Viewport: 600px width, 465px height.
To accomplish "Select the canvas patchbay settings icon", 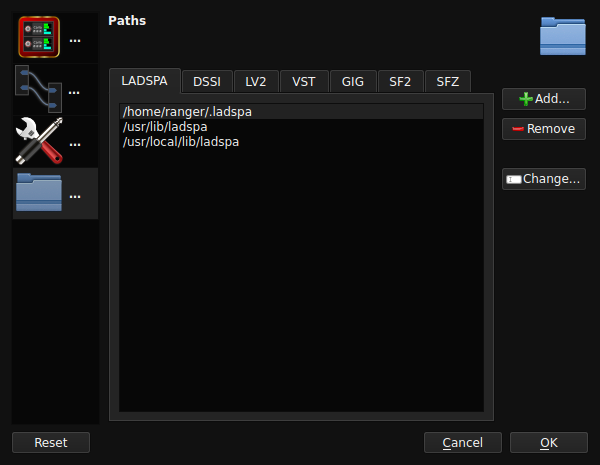I will coord(39,89).
